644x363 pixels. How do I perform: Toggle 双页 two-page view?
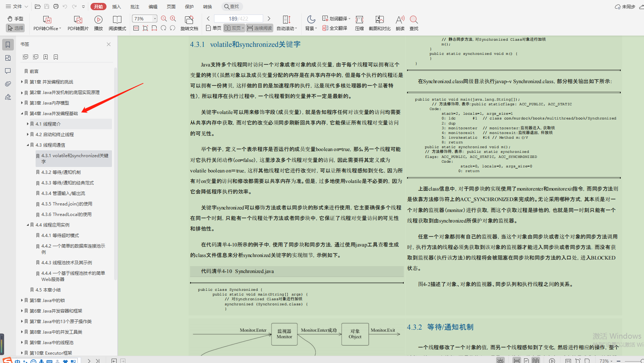pyautogui.click(x=234, y=28)
